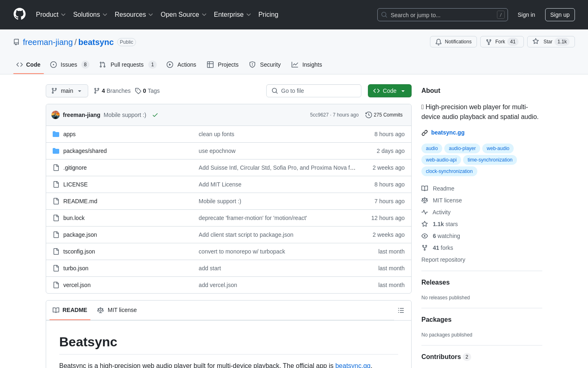This screenshot has height=368, width=588.
Task: Open the Releases section heading
Action: pos(435,283)
